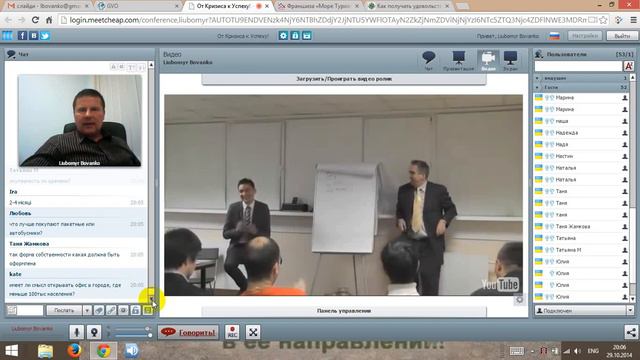
Task: Click the person icon on миша row
Action: [624, 121]
